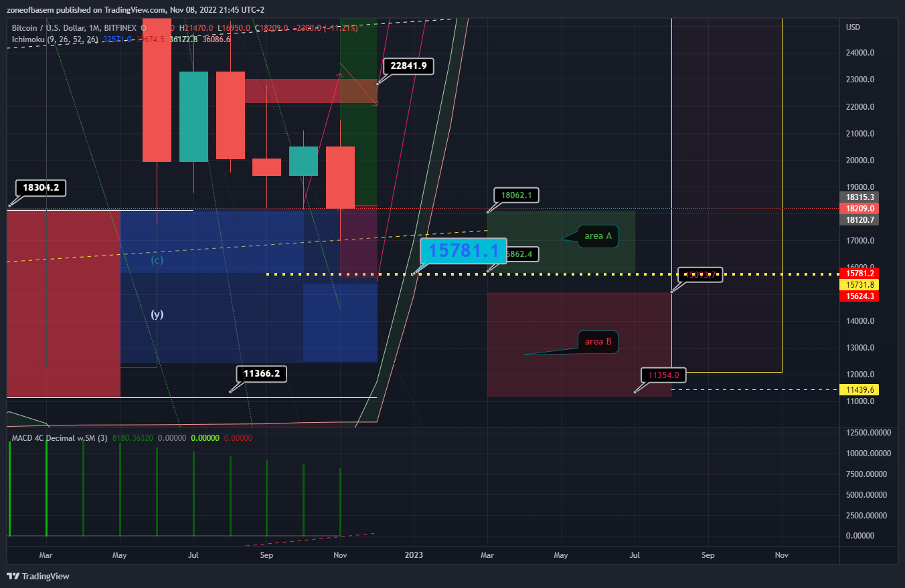Click the yellow 15731.8 price tag
The width and height of the screenshot is (905, 588).
[x=859, y=285]
